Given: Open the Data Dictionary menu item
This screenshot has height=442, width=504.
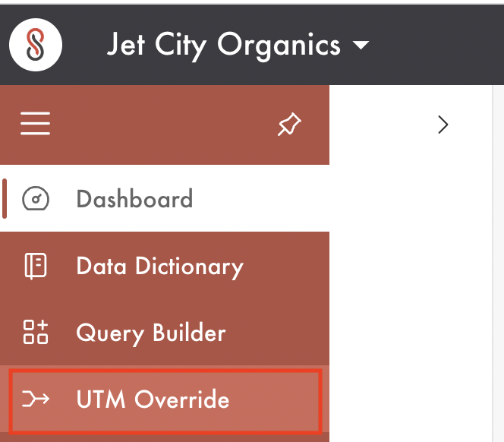Looking at the screenshot, I should 165,266.
